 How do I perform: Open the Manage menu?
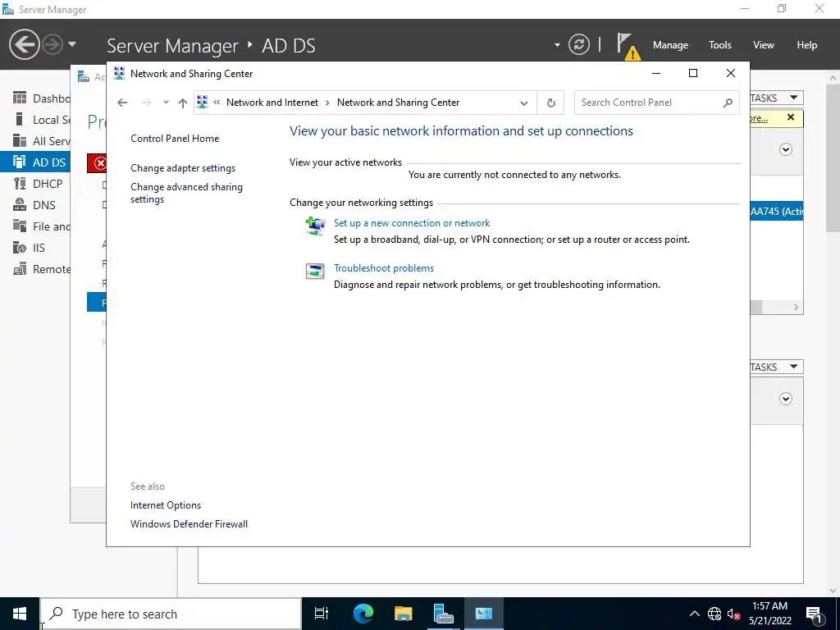(x=670, y=45)
